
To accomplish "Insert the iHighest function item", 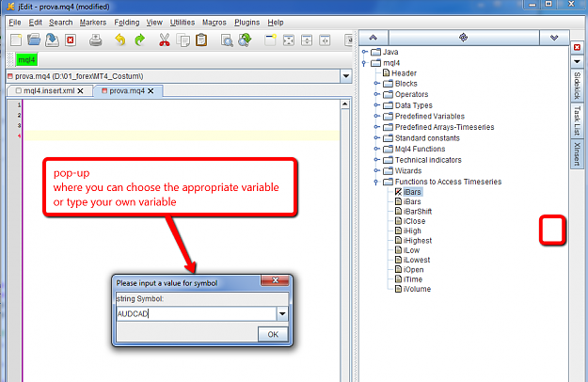I will point(413,241).
